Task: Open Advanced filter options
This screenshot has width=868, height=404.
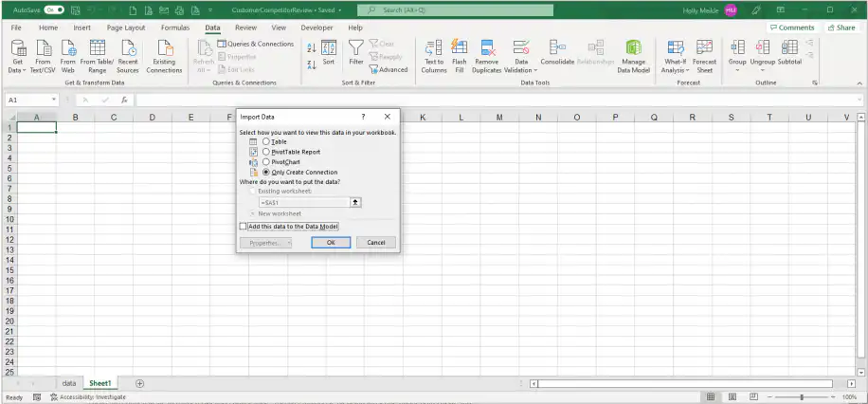Action: coord(389,70)
